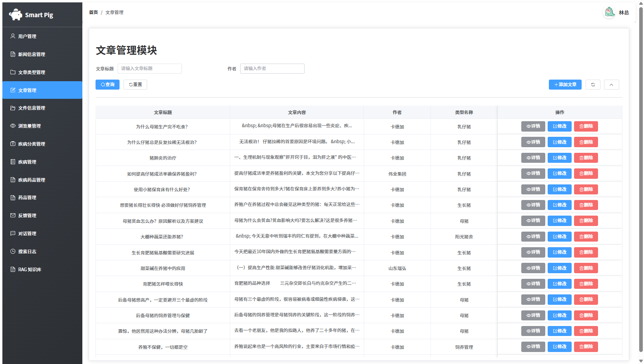This screenshot has height=364, width=644.
Task: Click 修改 for 猪肺炎的治疗 row
Action: pos(559,158)
